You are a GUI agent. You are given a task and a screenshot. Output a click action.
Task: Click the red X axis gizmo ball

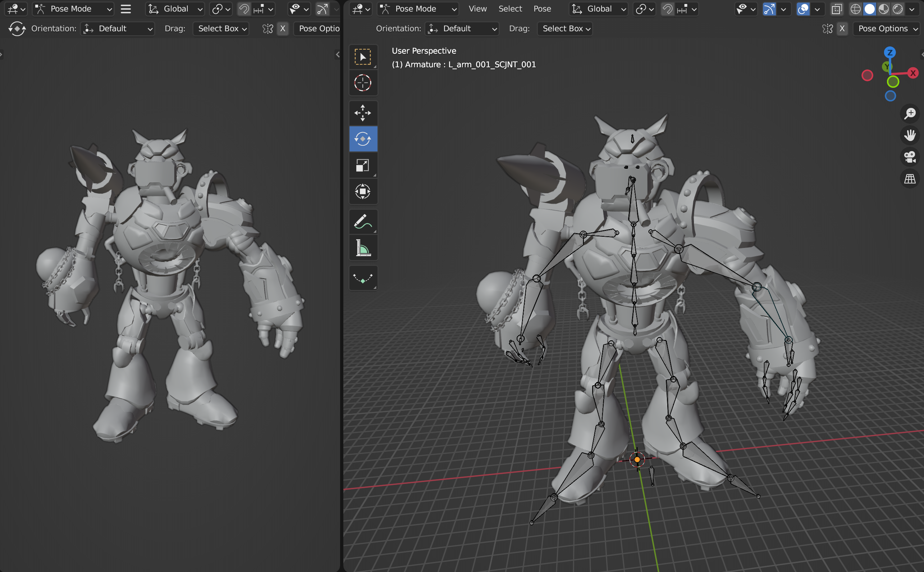(913, 73)
